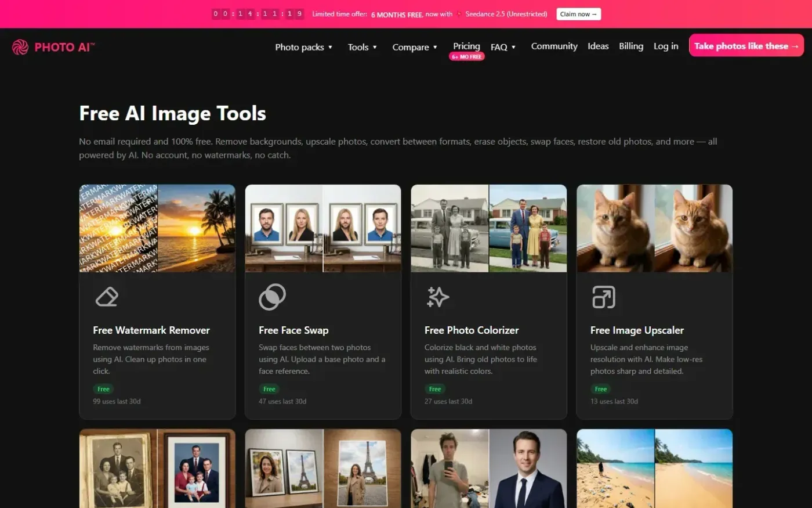The width and height of the screenshot is (812, 508).
Task: Click the selfie to suit headshot thumbnail
Action: [489, 469]
